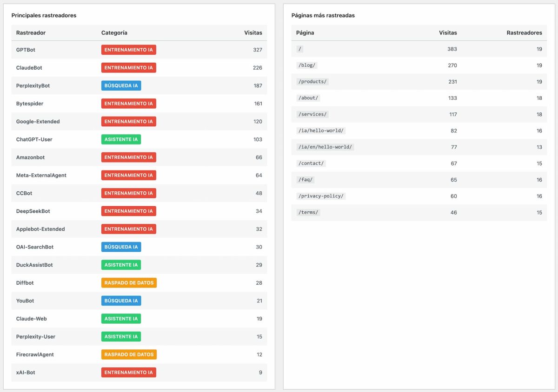Click PerplexityBot's Búsqueda IA badge
This screenshot has height=392, width=558.
pos(121,85)
